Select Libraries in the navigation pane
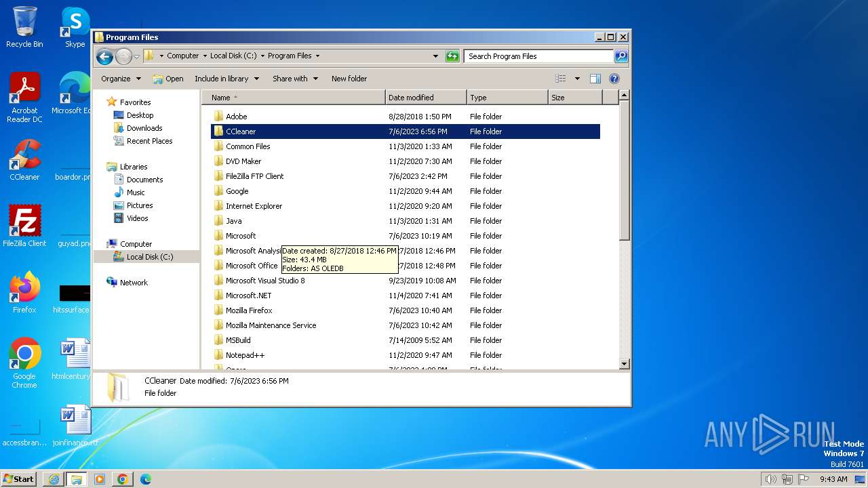Screen dimensions: 868x488 [134, 167]
